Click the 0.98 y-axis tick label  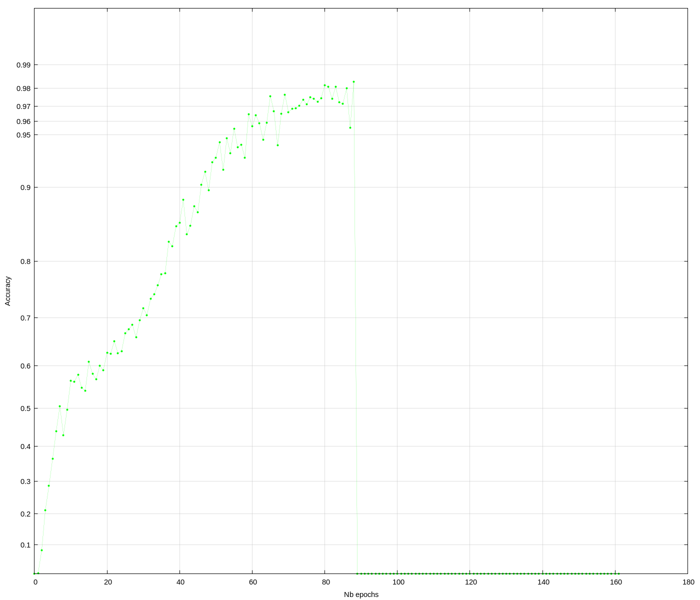(23, 88)
